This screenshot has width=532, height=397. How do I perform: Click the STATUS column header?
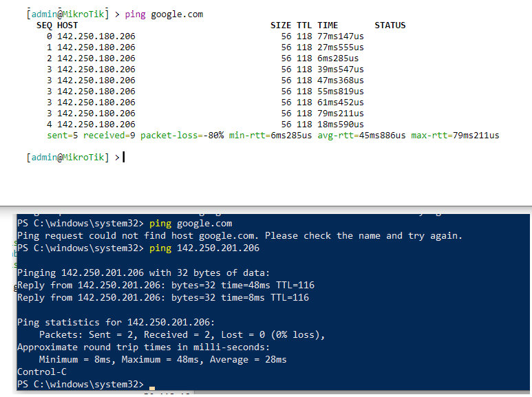pos(390,25)
